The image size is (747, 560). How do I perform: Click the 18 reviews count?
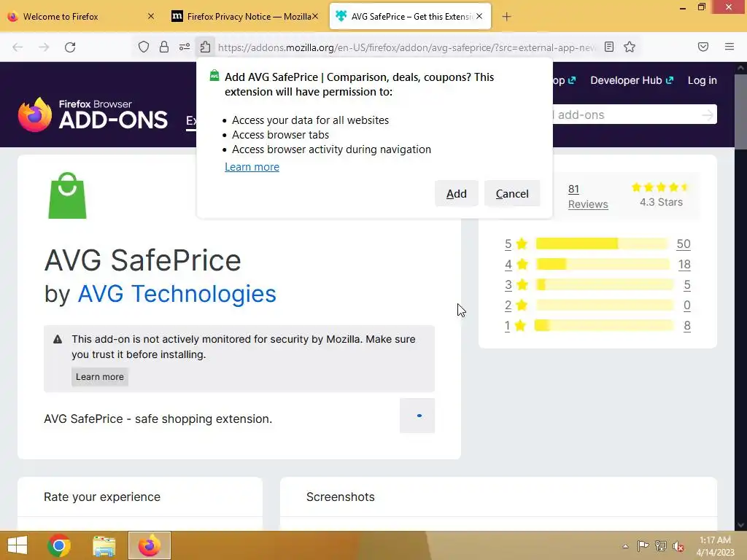pos(684,264)
